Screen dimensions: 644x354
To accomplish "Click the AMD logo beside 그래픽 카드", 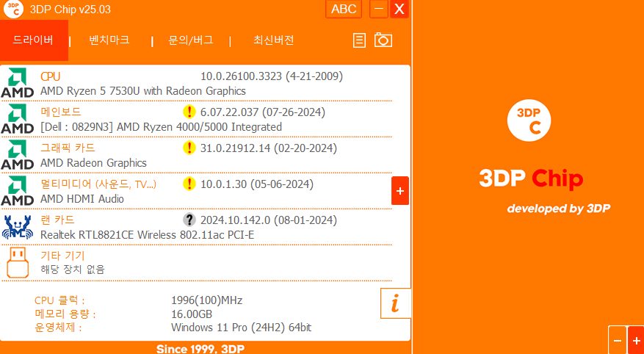I will (17, 155).
